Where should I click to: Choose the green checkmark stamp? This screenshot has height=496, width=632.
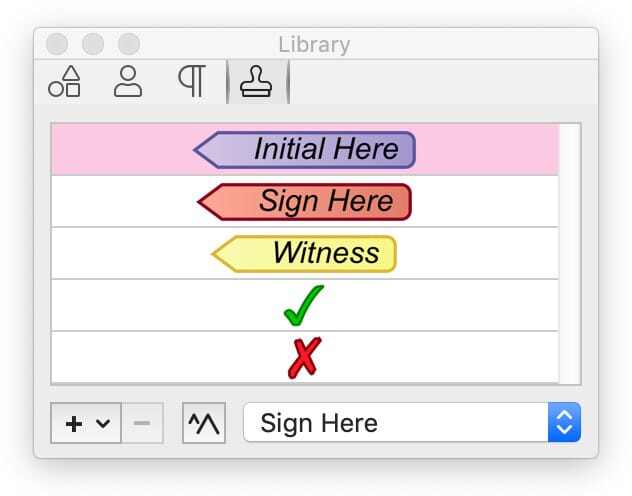point(304,305)
